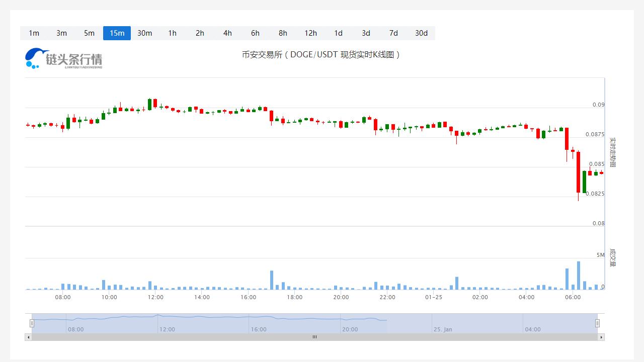
Task: Click the 0.085 price axis label
Action: [x=597, y=164]
